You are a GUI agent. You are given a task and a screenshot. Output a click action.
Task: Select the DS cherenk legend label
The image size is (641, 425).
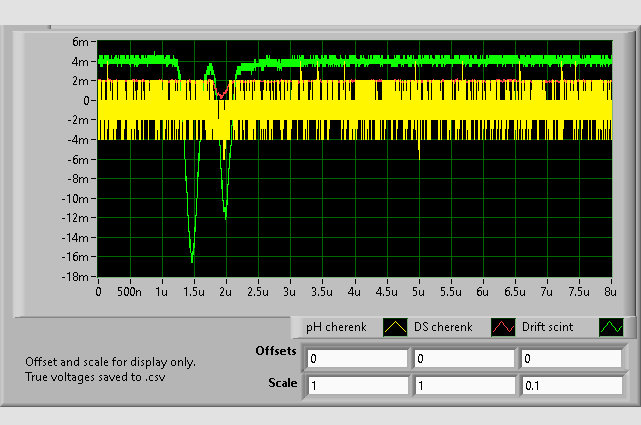[x=444, y=327]
